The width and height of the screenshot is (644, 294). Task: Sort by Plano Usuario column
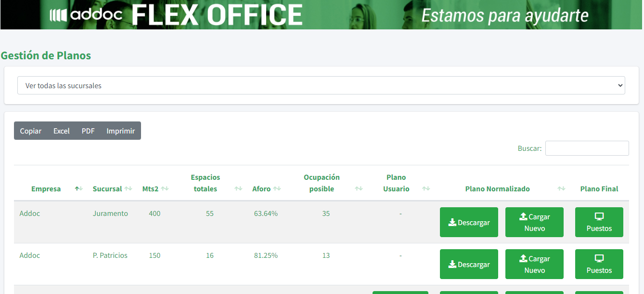(426, 189)
